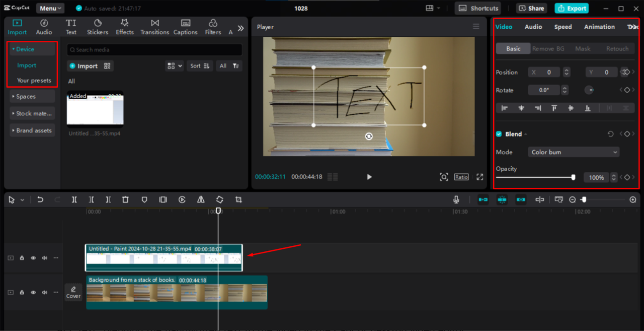The image size is (644, 331).
Task: Expand the Brand assets section
Action: pyautogui.click(x=32, y=130)
